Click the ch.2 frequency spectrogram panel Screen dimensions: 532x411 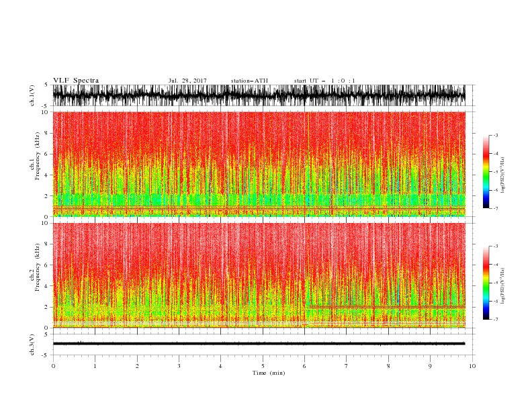point(259,275)
